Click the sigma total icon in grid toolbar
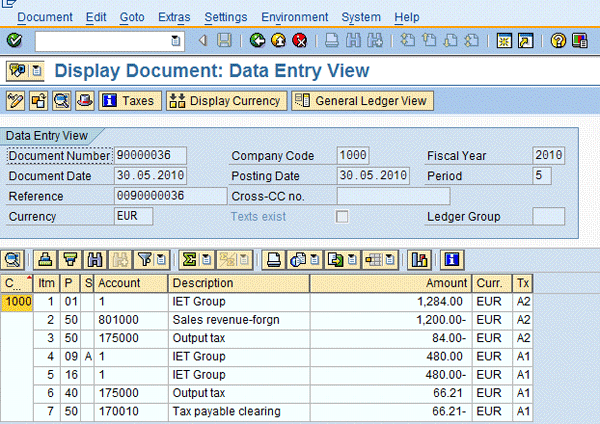This screenshot has height=424, width=600. pos(187,260)
